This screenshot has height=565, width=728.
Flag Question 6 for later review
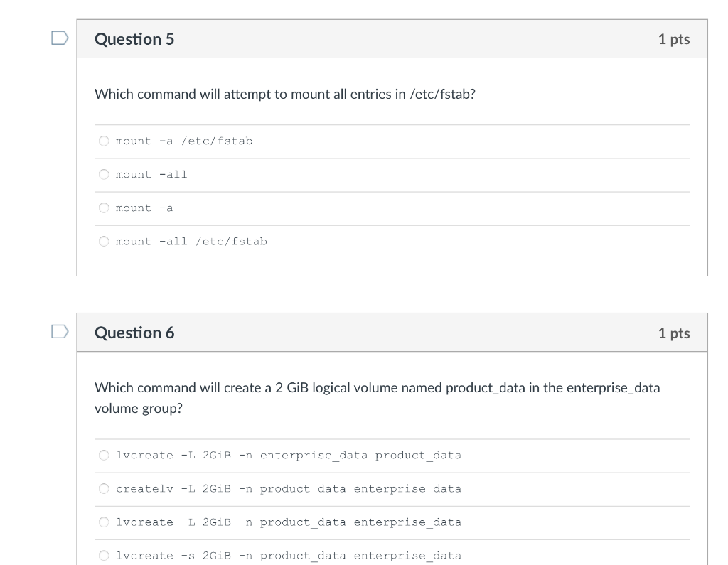tap(60, 330)
